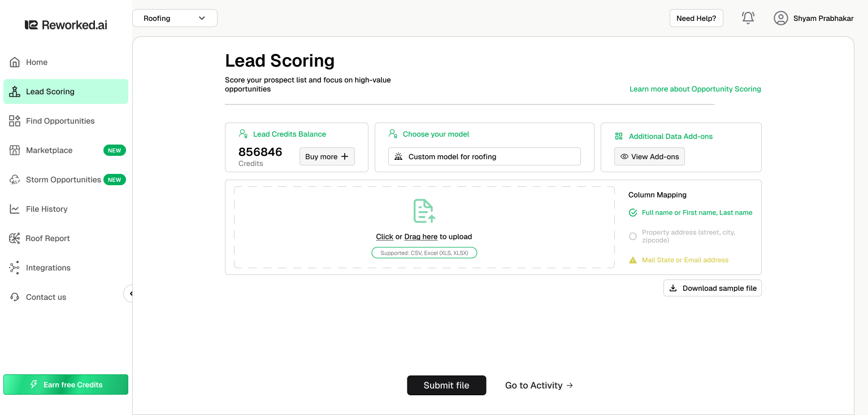This screenshot has width=868, height=415.
Task: Select the Find Opportunities sidebar icon
Action: point(14,121)
